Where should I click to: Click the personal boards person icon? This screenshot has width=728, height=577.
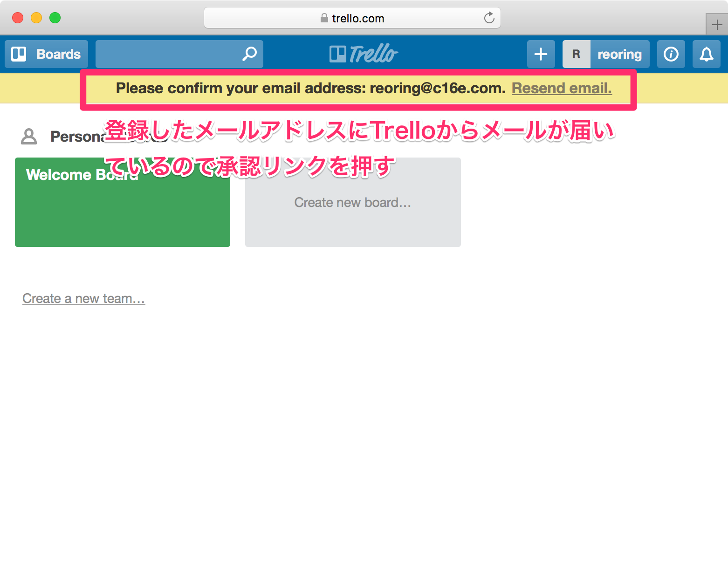29,137
